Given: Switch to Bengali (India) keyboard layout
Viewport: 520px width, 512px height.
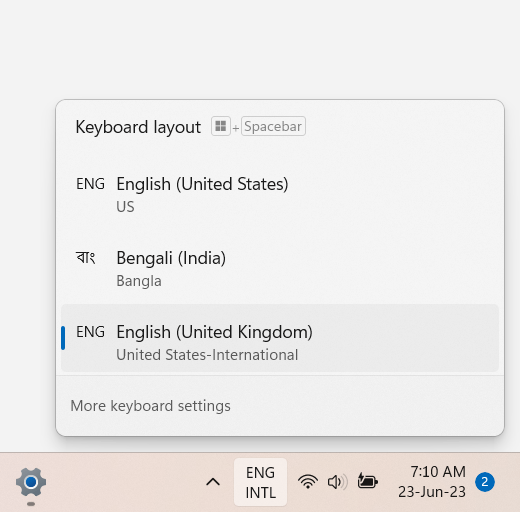Looking at the screenshot, I should (x=280, y=268).
